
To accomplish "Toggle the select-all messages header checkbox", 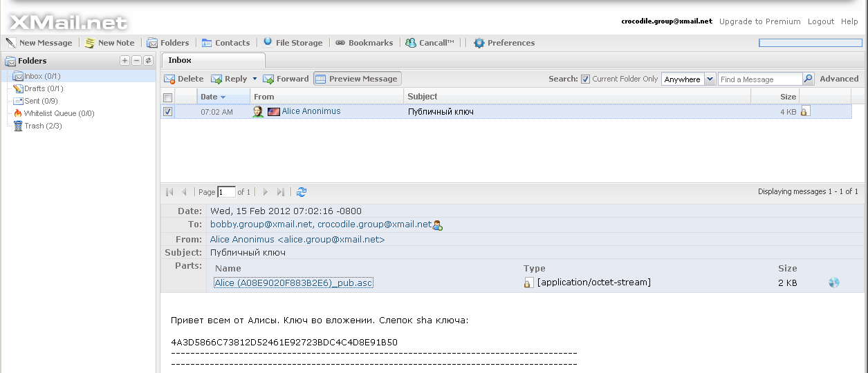I will coord(167,97).
